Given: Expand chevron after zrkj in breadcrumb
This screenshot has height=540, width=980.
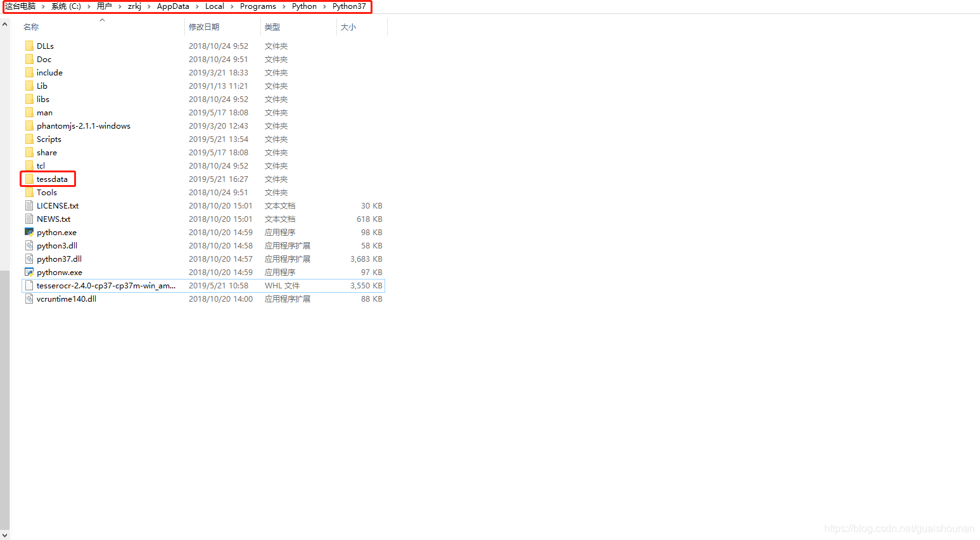Looking at the screenshot, I should (150, 6).
